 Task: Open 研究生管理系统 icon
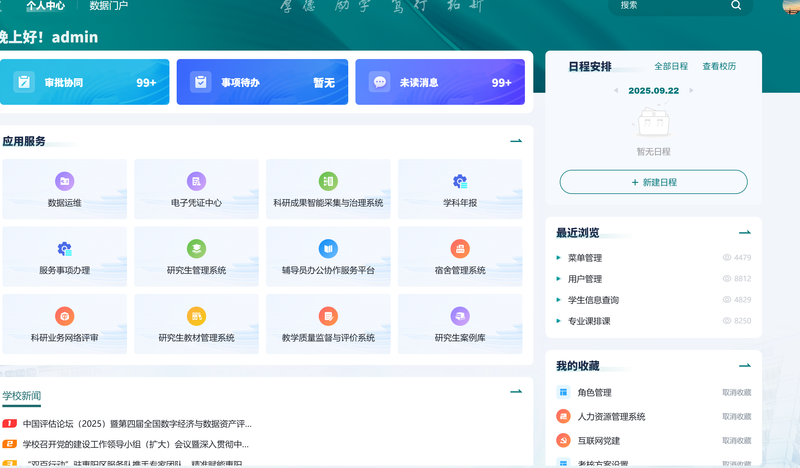[196, 249]
